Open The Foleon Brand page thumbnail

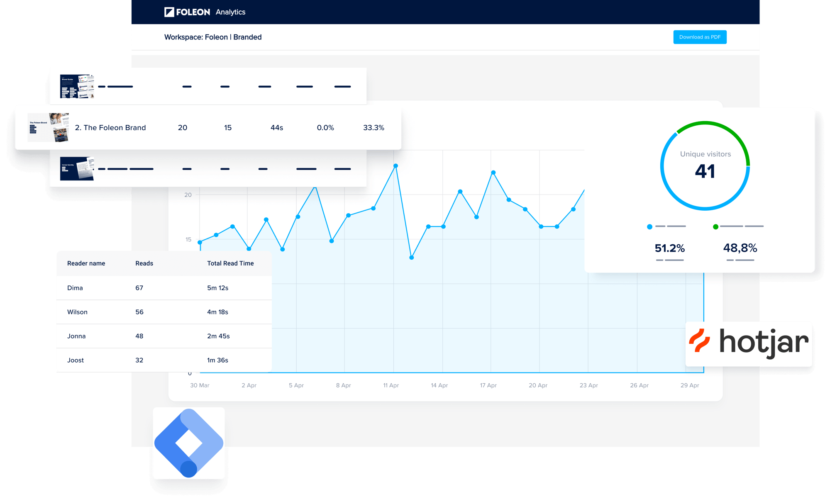coord(49,127)
